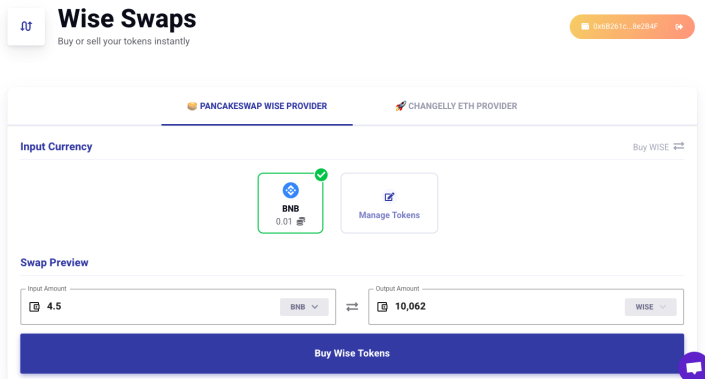705x379 pixels.
Task: Click the swap arrows between input and output
Action: (x=352, y=307)
